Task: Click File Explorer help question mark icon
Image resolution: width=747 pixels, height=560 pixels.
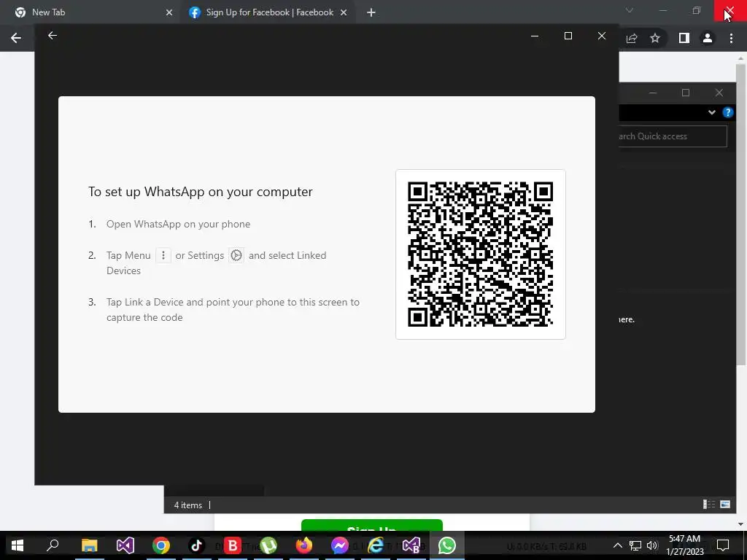Action: [727, 112]
